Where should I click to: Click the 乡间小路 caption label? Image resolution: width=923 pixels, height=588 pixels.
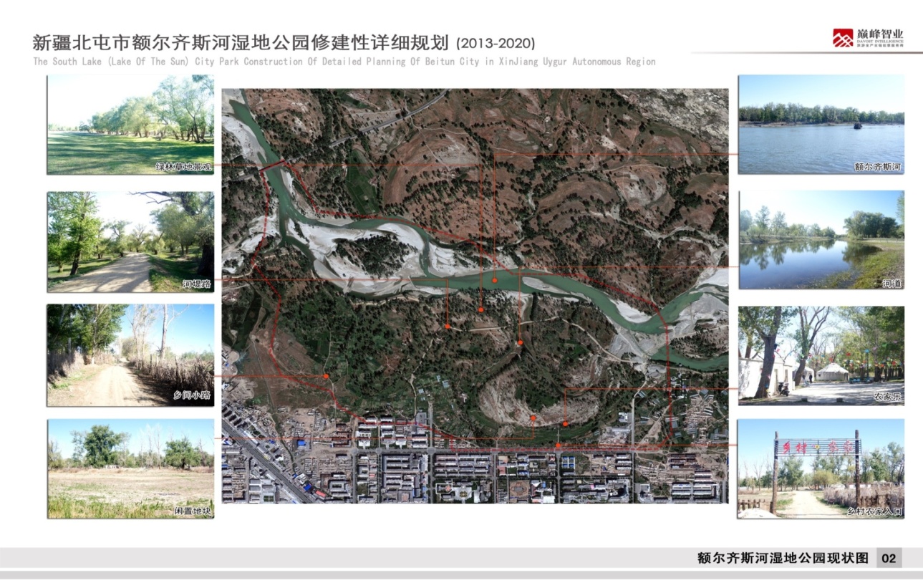(x=192, y=395)
